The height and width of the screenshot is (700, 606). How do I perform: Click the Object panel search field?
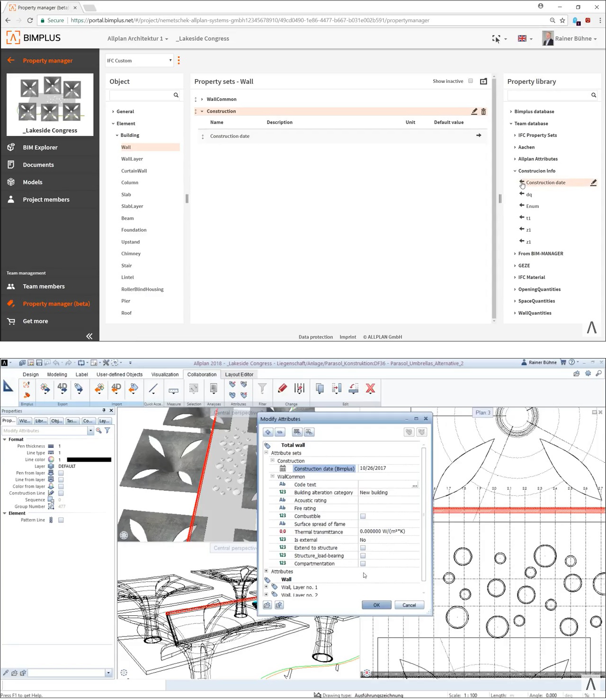pyautogui.click(x=144, y=95)
